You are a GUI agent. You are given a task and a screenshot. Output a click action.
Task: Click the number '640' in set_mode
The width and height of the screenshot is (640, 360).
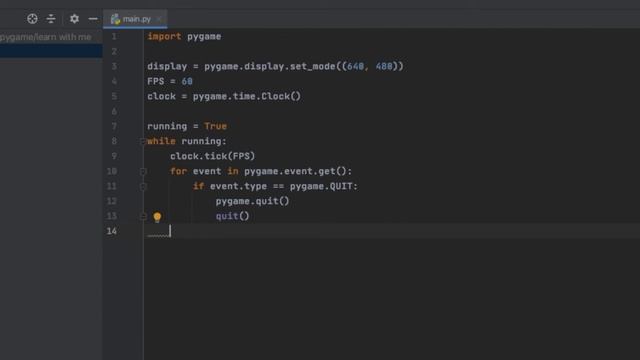[356, 66]
